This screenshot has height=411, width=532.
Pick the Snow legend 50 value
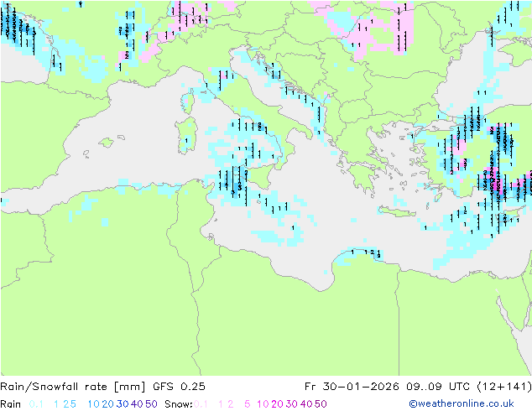tap(321, 404)
